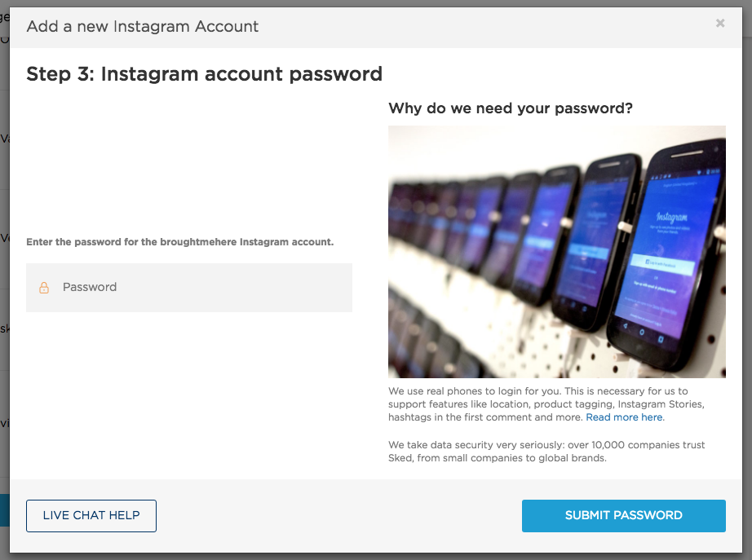This screenshot has height=560, width=752.
Task: Click paragraph about using real phones
Action: pos(546,404)
